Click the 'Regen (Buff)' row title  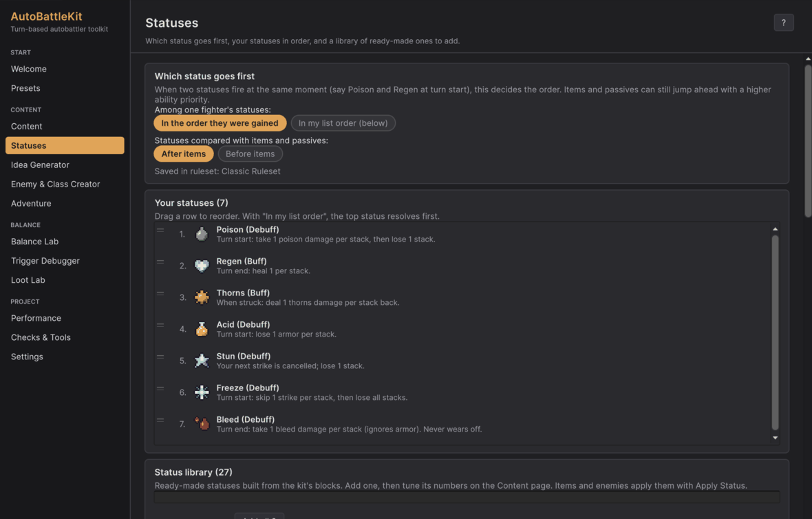[x=242, y=261]
